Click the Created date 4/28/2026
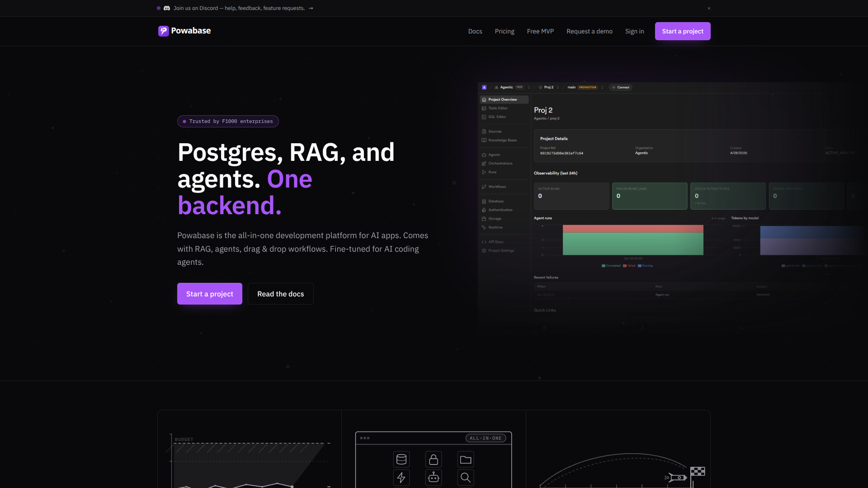868x488 pixels. tap(739, 153)
